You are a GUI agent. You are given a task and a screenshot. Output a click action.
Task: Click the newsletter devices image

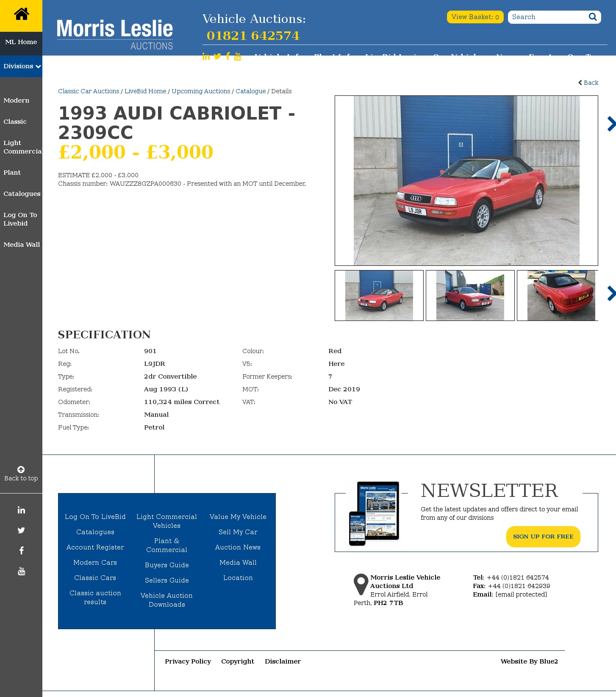pos(374,513)
